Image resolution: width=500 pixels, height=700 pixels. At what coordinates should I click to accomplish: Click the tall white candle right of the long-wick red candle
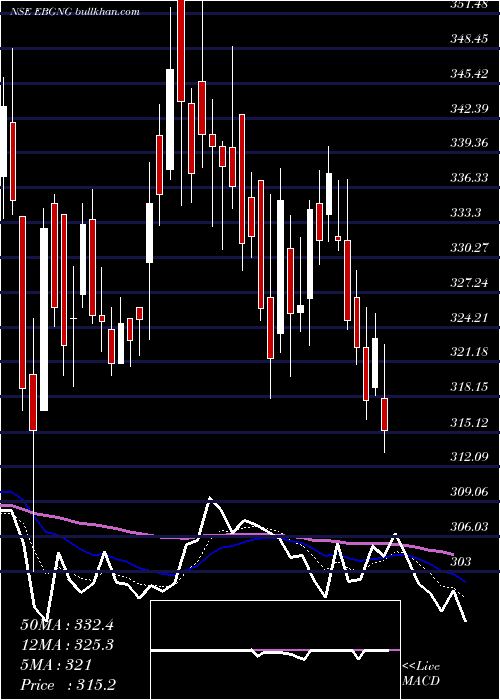click(44, 320)
